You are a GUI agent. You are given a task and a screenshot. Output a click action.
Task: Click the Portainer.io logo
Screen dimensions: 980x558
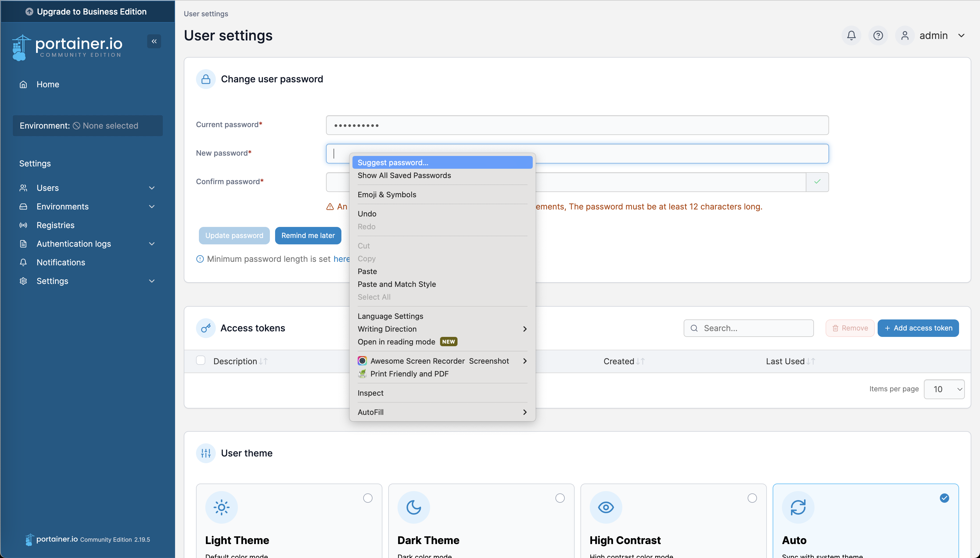click(x=67, y=47)
